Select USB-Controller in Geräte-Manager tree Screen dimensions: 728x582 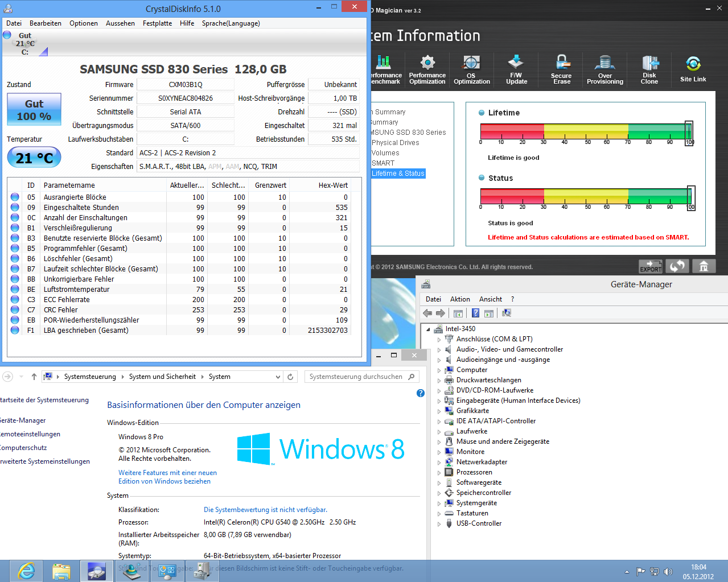(479, 523)
